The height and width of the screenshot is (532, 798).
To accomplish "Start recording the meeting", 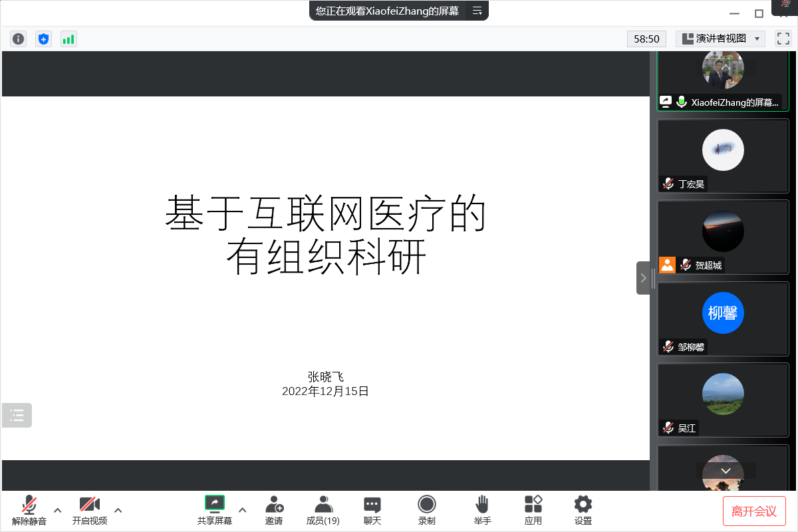I will pos(426,509).
